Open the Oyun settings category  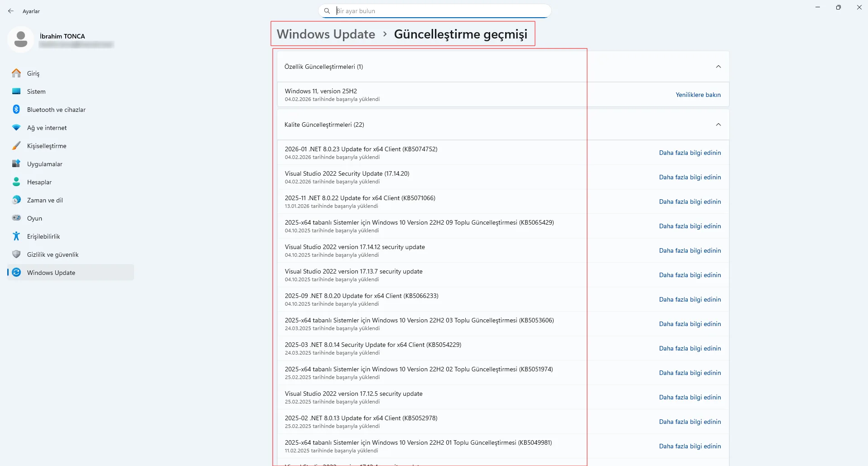click(x=34, y=218)
